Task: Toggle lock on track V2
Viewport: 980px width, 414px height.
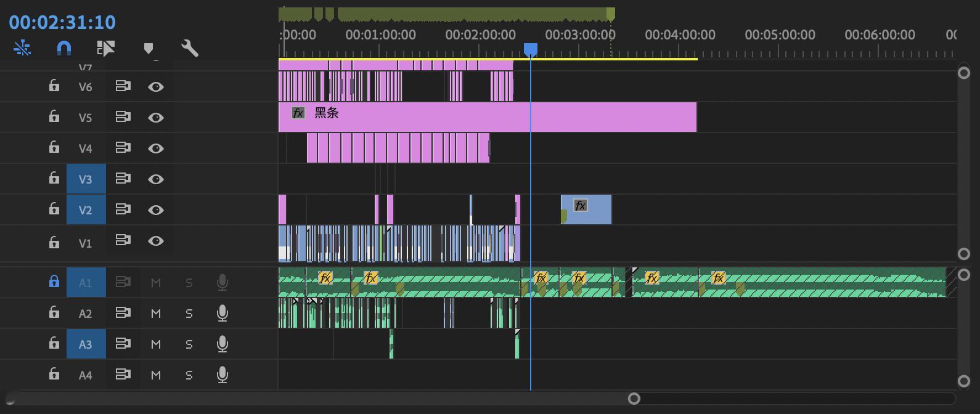Action: pyautogui.click(x=54, y=209)
